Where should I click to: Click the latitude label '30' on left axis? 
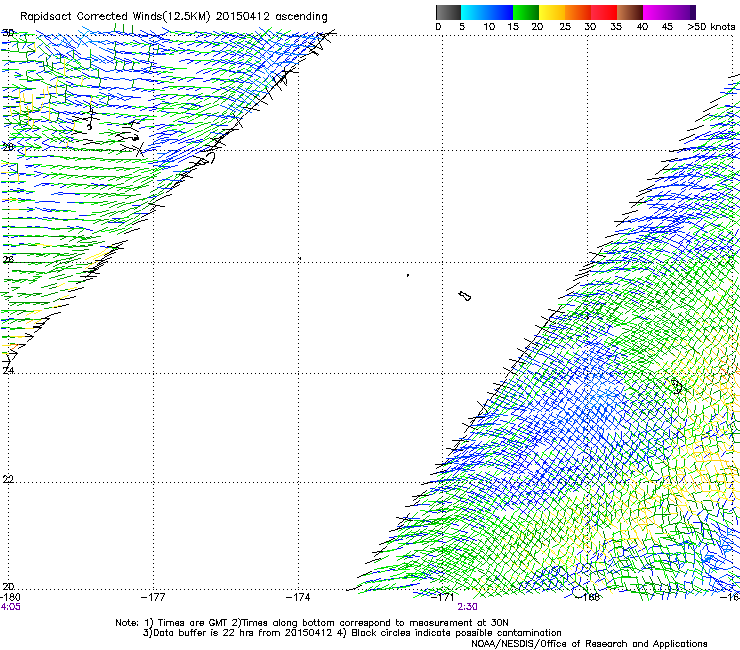8,33
